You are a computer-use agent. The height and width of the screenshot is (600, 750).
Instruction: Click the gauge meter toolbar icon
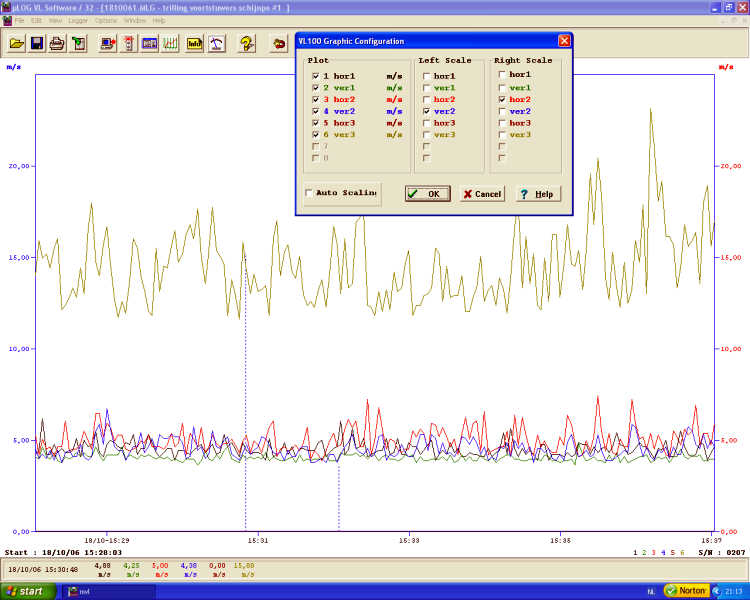(217, 44)
